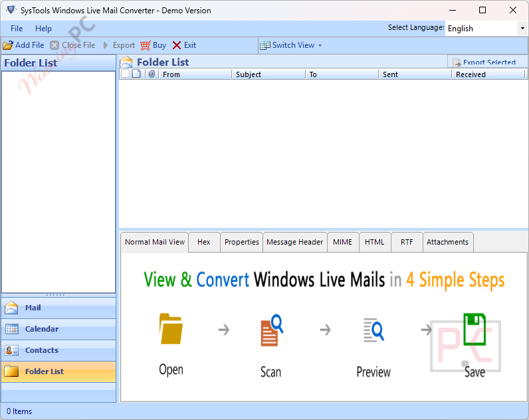Click the Mail envelope icon in sidebar

(11, 308)
